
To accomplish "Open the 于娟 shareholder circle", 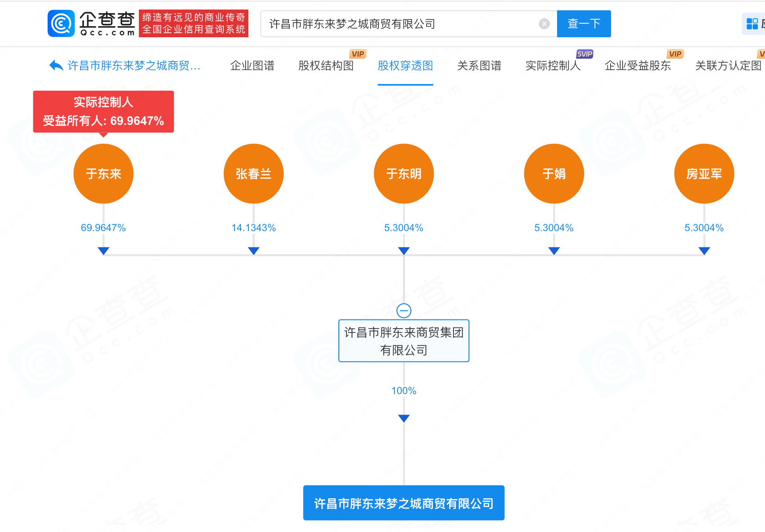I will pyautogui.click(x=554, y=174).
